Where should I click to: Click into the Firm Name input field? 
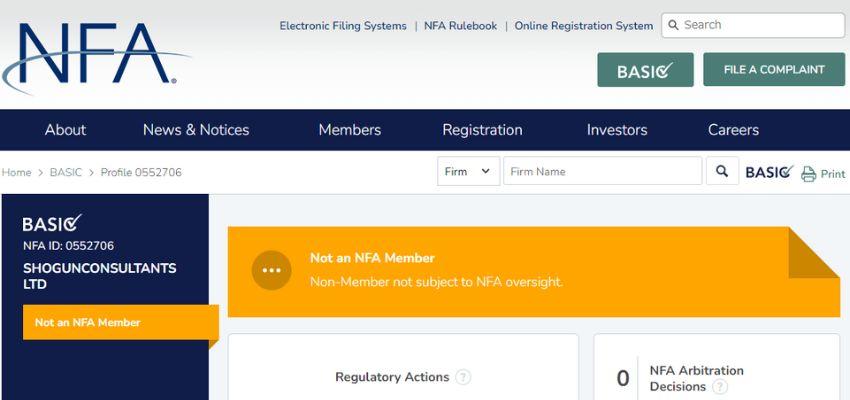tap(602, 171)
